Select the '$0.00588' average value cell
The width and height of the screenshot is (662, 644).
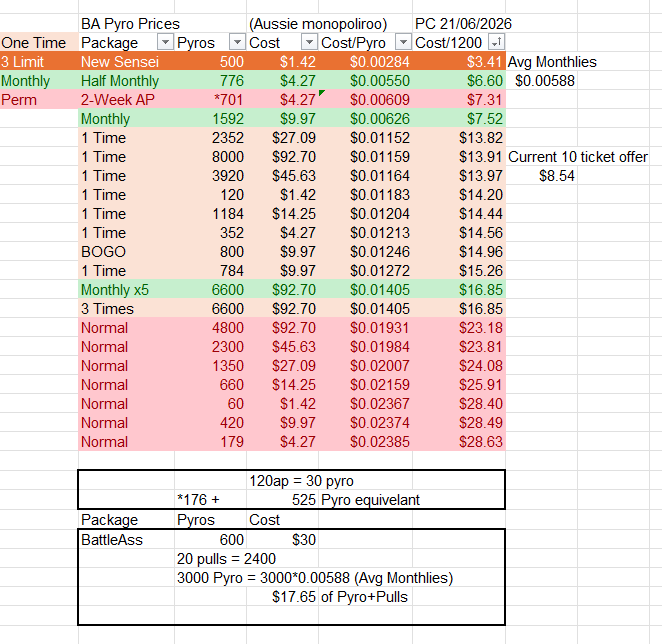(542, 81)
